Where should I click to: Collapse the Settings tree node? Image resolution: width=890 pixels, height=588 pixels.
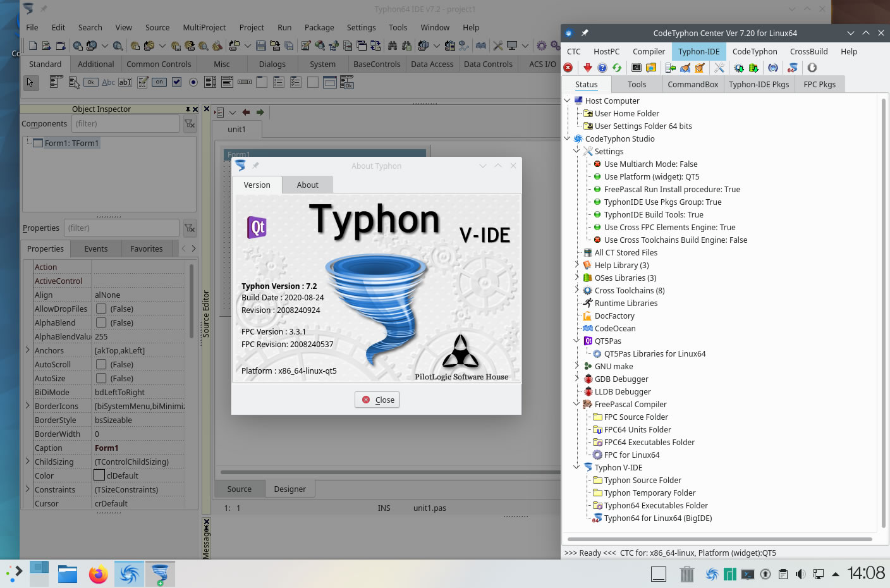tap(576, 150)
